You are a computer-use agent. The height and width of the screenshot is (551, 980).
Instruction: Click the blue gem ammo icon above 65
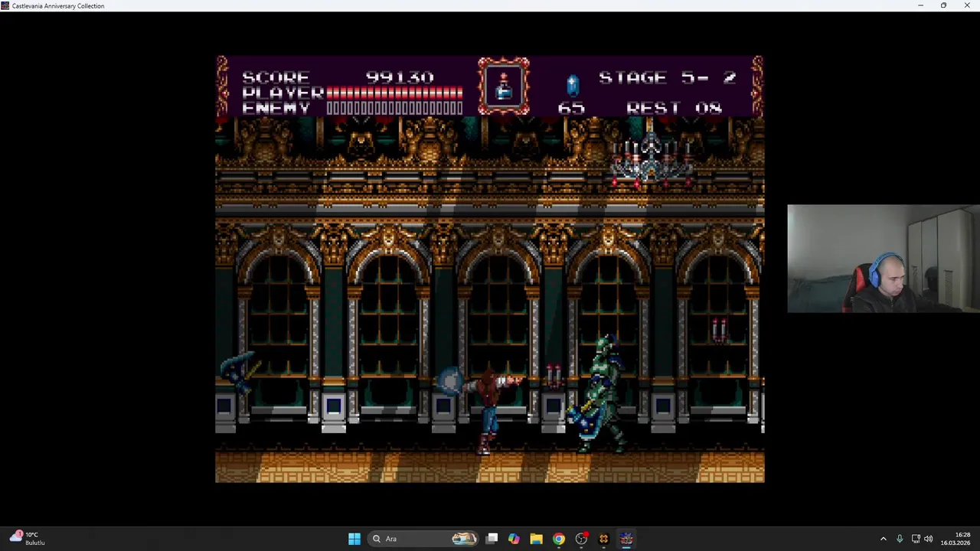click(573, 84)
